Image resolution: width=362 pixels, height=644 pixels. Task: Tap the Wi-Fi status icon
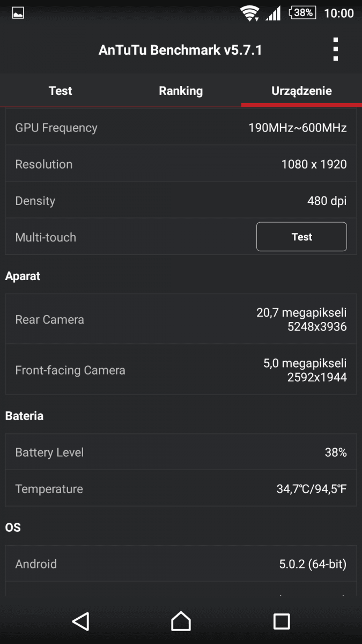(250, 13)
